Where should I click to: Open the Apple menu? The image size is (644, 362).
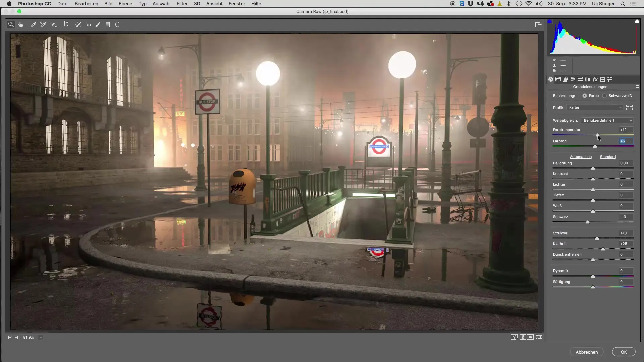(9, 4)
